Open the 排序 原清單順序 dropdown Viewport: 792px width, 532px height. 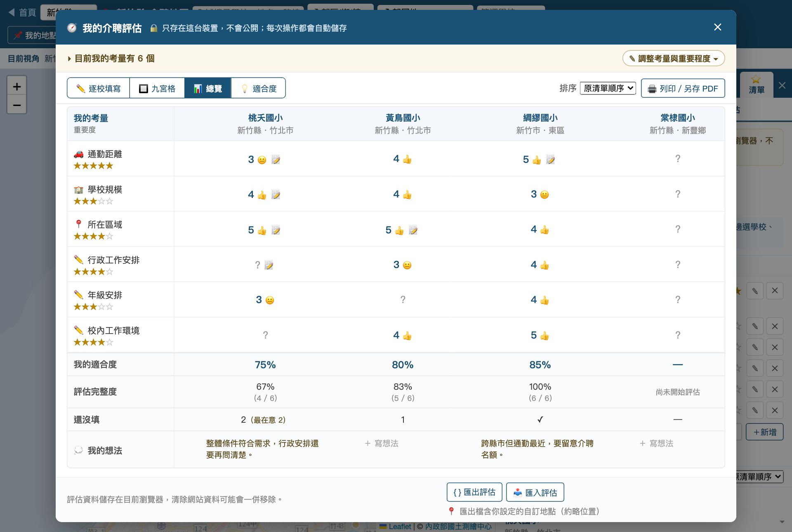pos(608,88)
